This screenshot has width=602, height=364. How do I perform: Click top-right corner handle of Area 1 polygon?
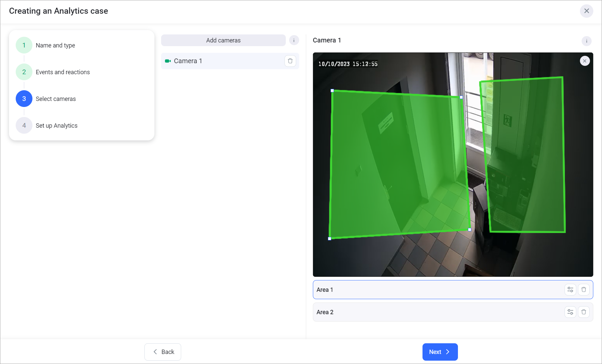pyautogui.click(x=461, y=97)
